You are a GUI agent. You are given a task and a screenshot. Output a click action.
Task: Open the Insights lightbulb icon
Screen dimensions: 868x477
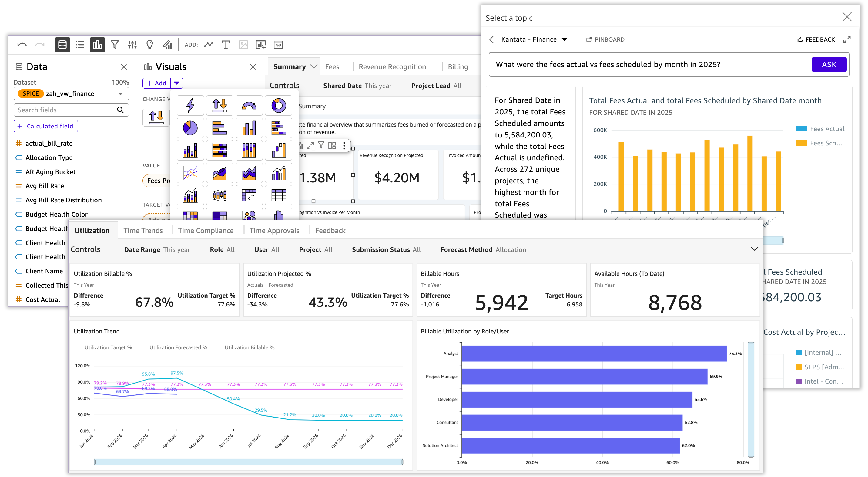(x=150, y=45)
